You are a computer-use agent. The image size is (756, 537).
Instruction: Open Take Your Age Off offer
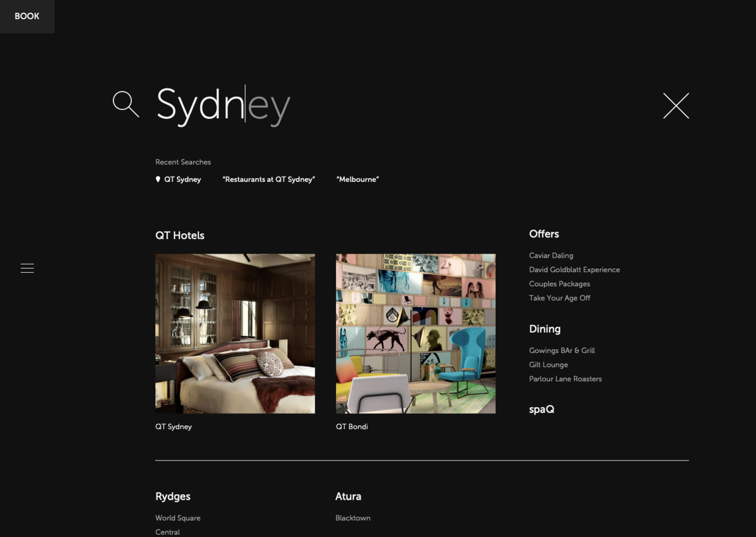[x=559, y=298]
